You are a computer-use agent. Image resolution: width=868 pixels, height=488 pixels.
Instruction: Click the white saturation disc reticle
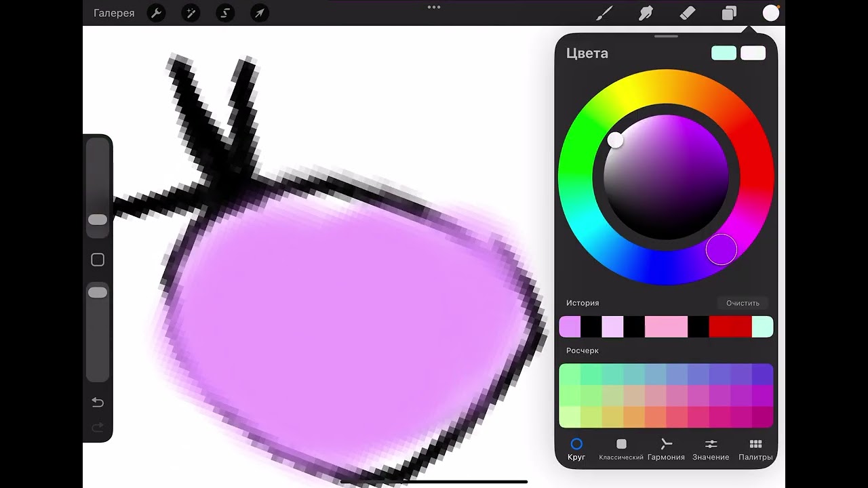(615, 140)
